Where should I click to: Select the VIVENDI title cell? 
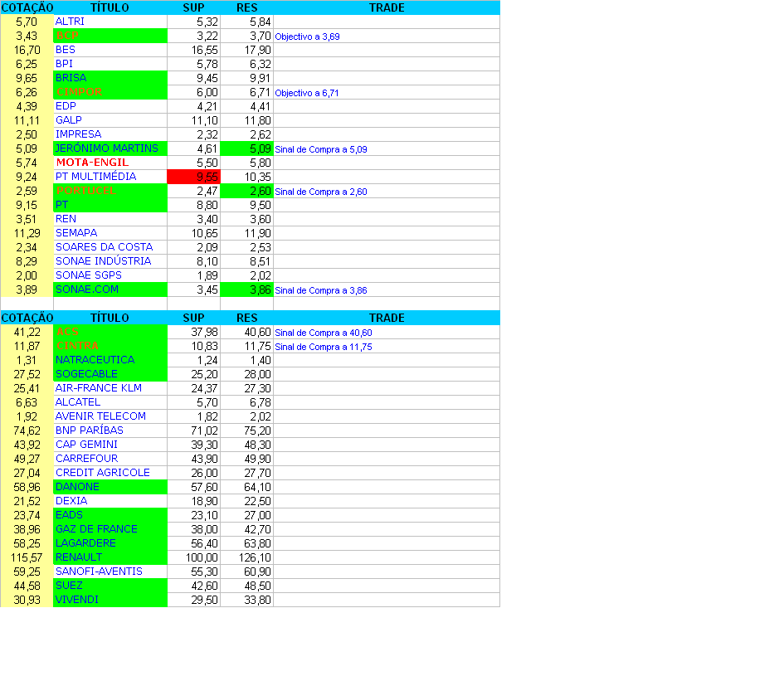coord(110,600)
